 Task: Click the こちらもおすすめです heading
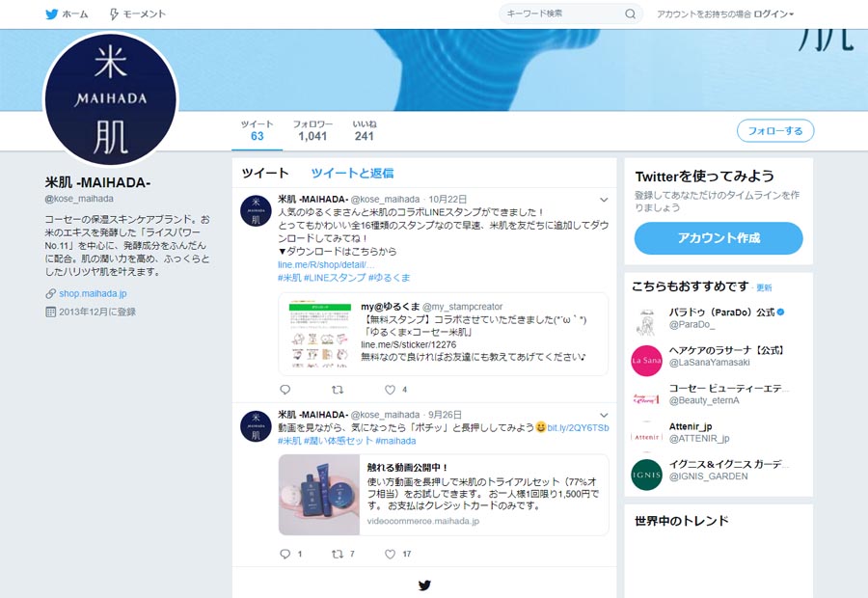coord(690,286)
